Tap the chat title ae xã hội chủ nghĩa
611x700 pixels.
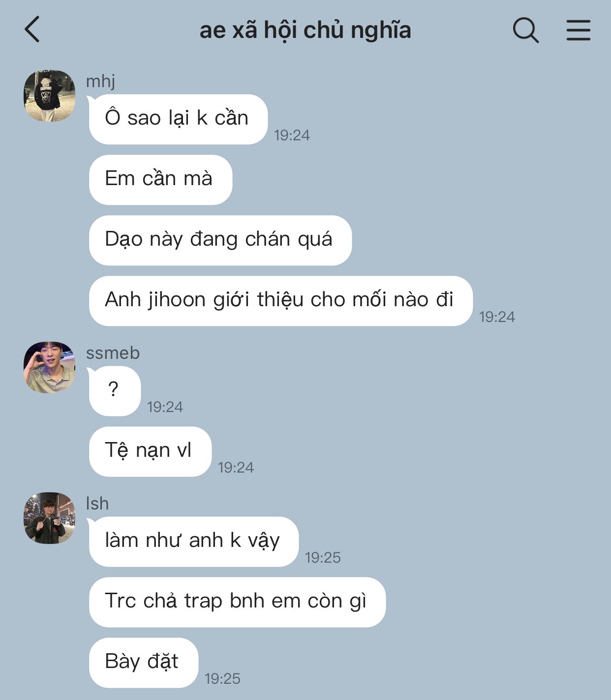pyautogui.click(x=305, y=30)
